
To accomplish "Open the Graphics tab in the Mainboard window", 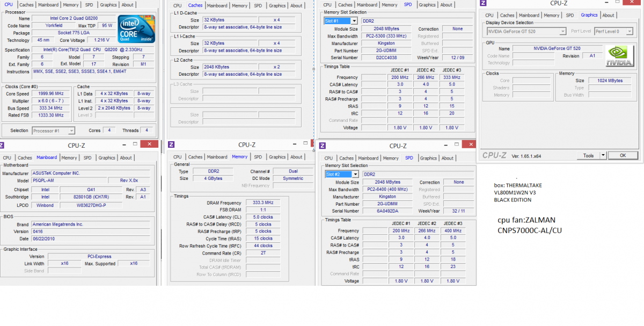I will coord(107,158).
